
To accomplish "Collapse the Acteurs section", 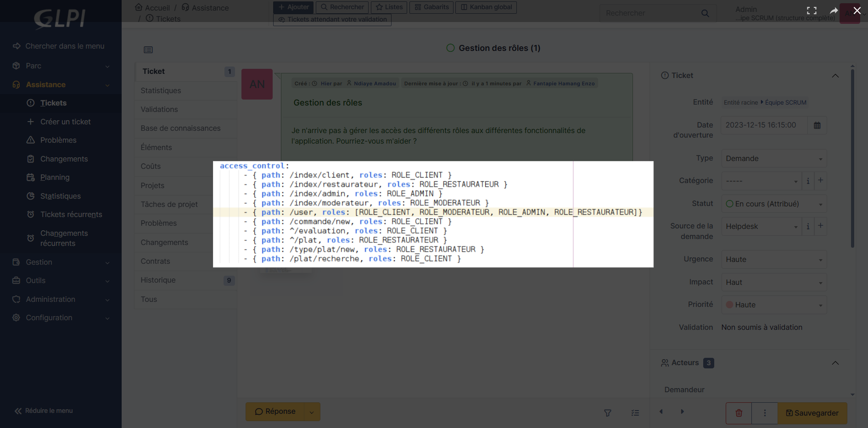I will coord(835,363).
